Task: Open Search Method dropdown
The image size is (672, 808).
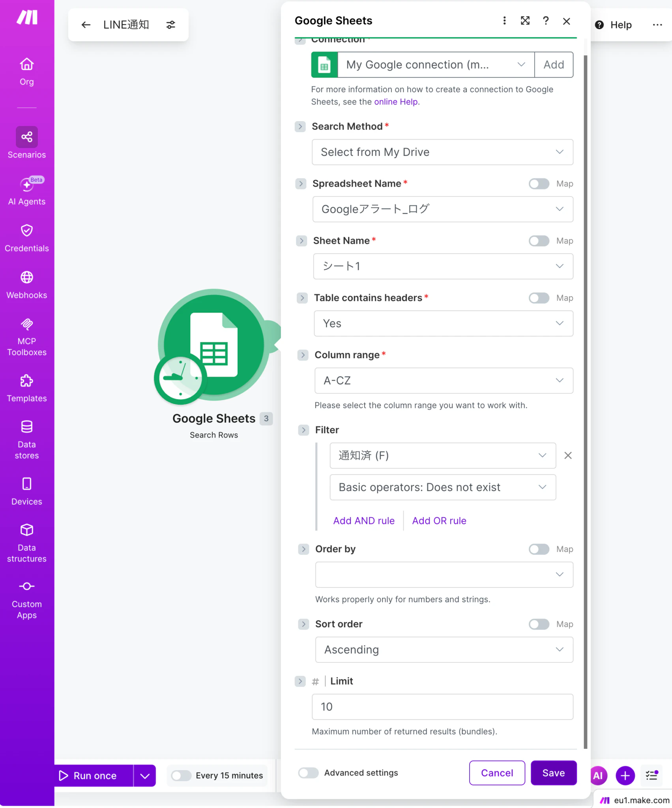Action: (442, 152)
